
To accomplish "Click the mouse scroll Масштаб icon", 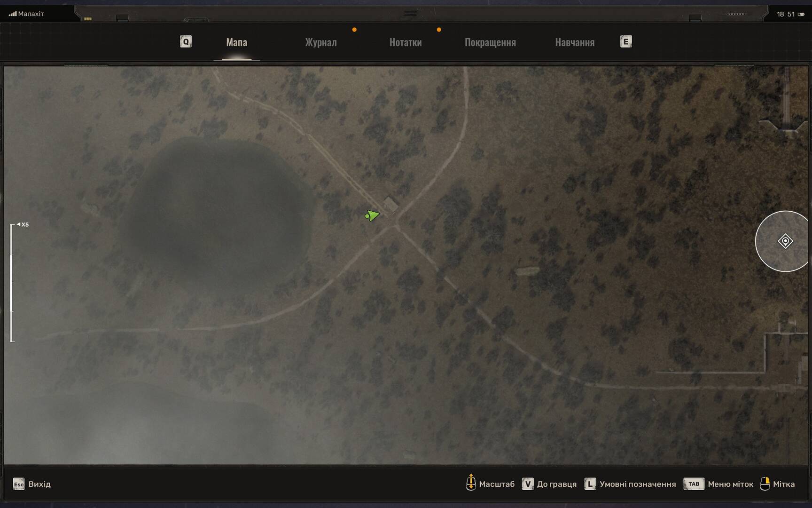I will pyautogui.click(x=470, y=483).
